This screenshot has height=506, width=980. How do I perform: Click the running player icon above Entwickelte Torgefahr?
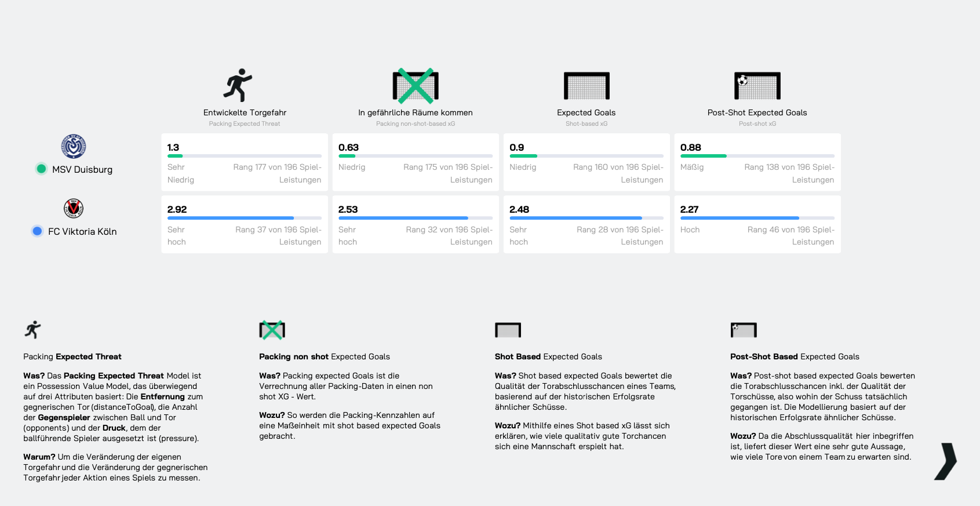coord(238,85)
